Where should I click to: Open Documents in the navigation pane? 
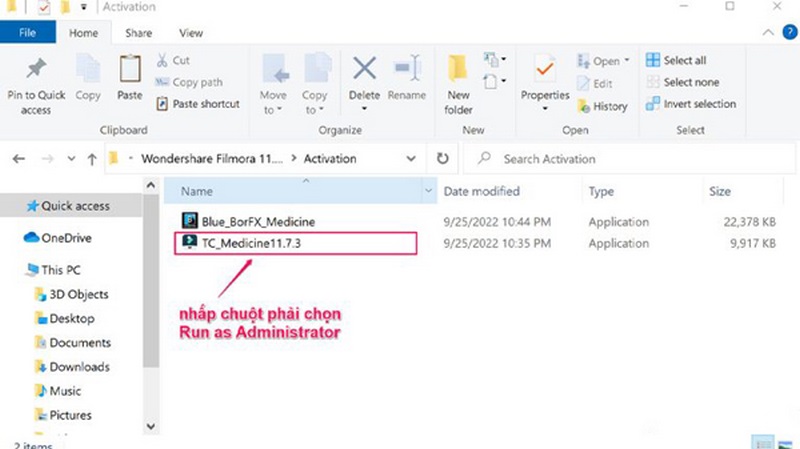(72, 342)
